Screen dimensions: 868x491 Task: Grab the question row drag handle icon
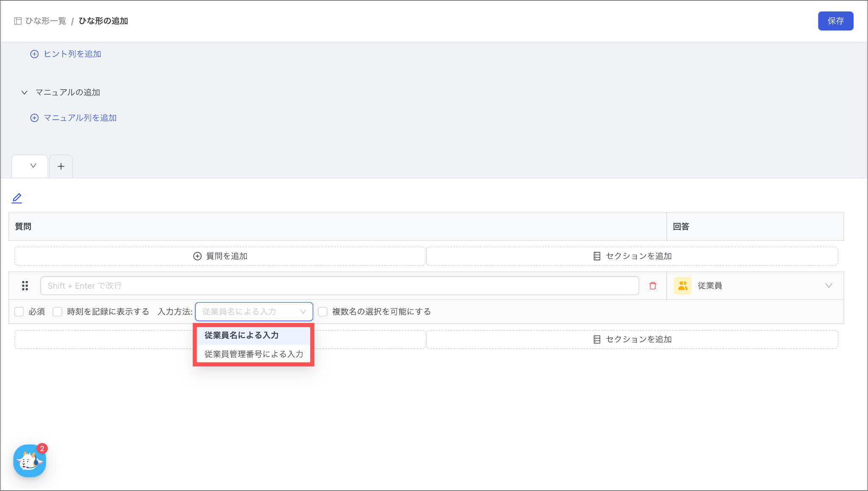[25, 286]
